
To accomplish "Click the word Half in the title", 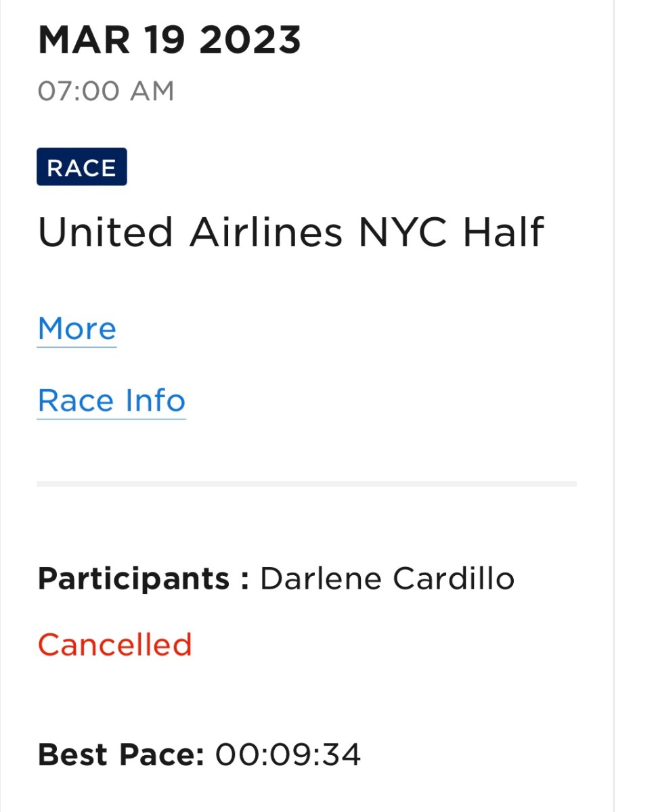I will click(503, 233).
